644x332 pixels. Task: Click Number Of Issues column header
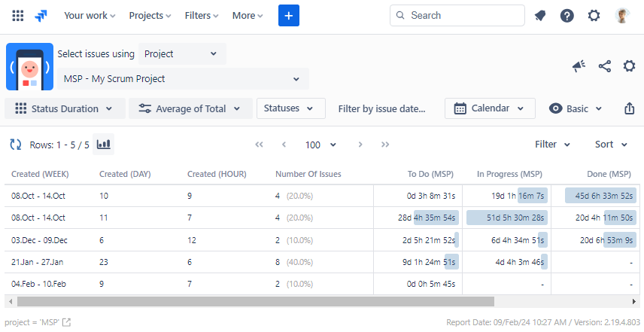coord(308,174)
